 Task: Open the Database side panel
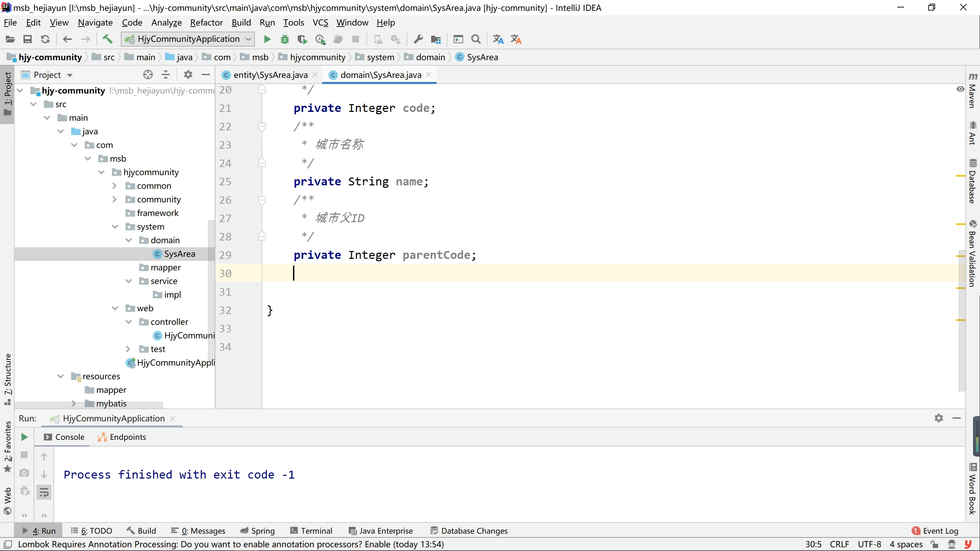tap(973, 181)
